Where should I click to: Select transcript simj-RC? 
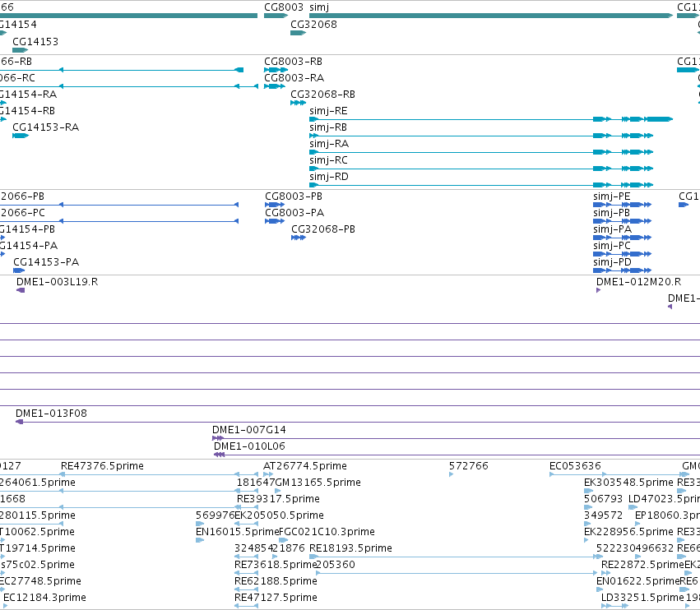(481, 169)
